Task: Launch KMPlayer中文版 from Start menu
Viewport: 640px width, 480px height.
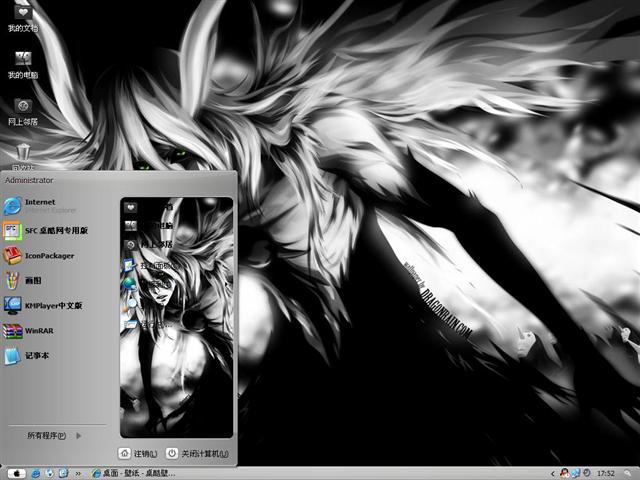Action: (43, 306)
